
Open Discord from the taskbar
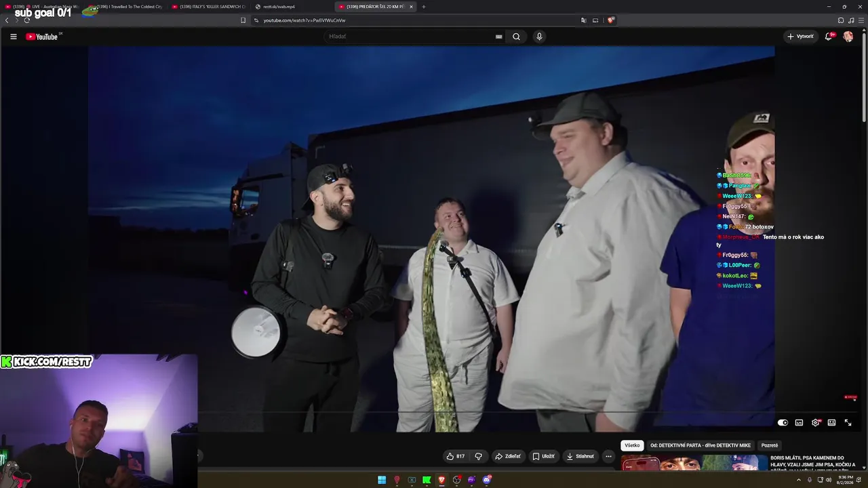(486, 480)
